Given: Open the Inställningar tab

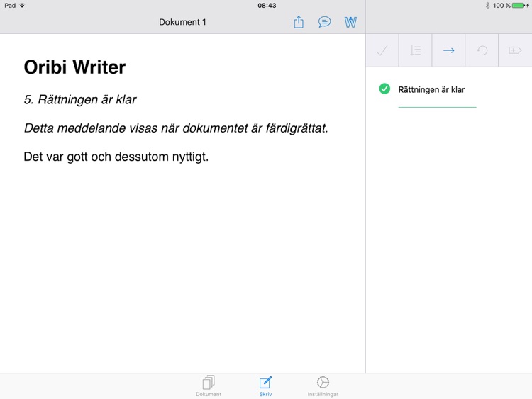Looking at the screenshot, I should (x=323, y=386).
